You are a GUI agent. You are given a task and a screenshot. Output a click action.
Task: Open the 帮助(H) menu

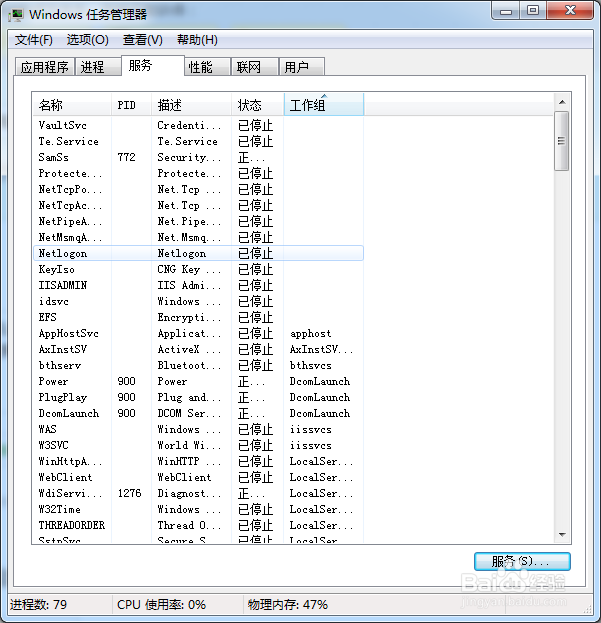(197, 40)
